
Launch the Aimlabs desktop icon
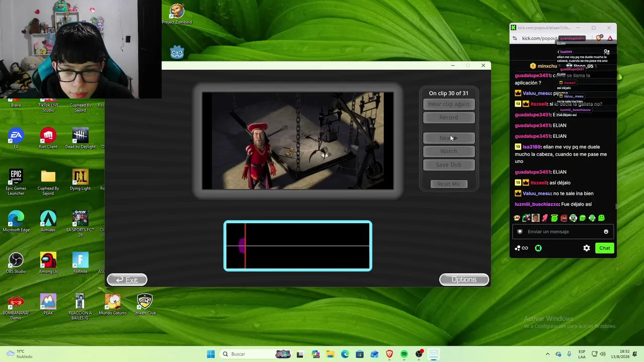(48, 221)
